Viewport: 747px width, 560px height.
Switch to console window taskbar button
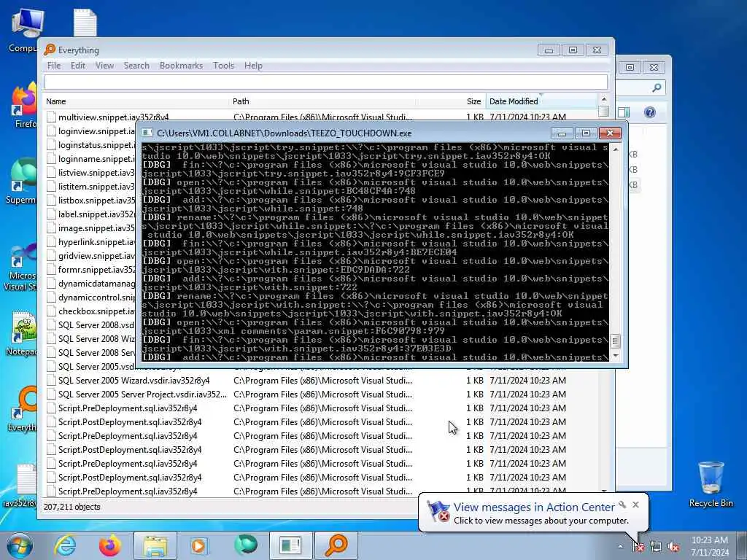(290, 545)
